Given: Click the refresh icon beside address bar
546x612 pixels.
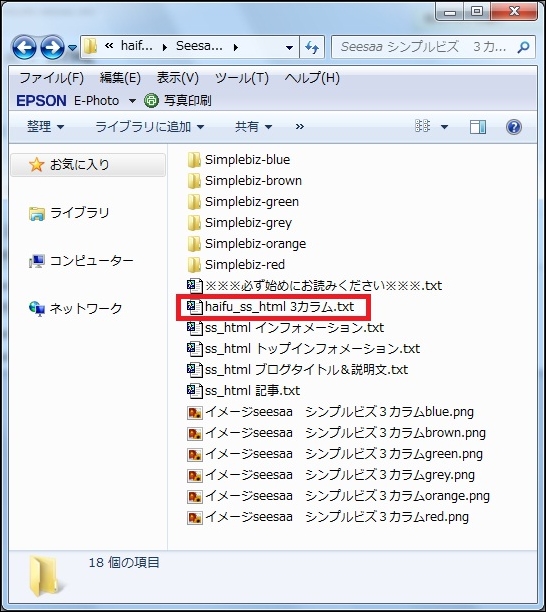Looking at the screenshot, I should [x=312, y=48].
